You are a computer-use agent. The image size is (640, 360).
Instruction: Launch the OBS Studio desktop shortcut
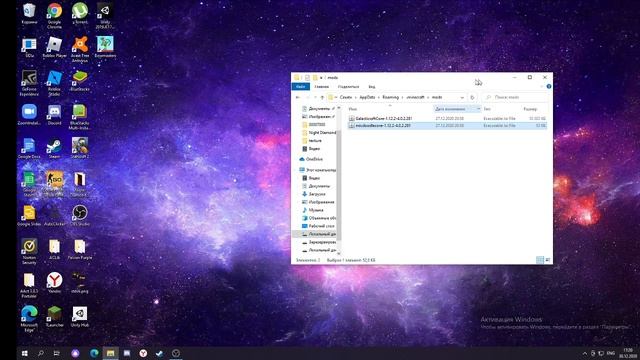point(80,216)
